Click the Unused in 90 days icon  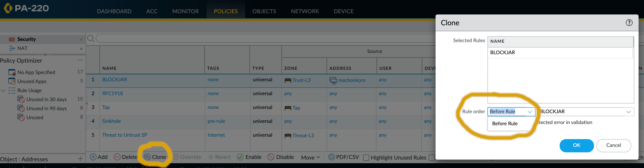click(x=21, y=108)
